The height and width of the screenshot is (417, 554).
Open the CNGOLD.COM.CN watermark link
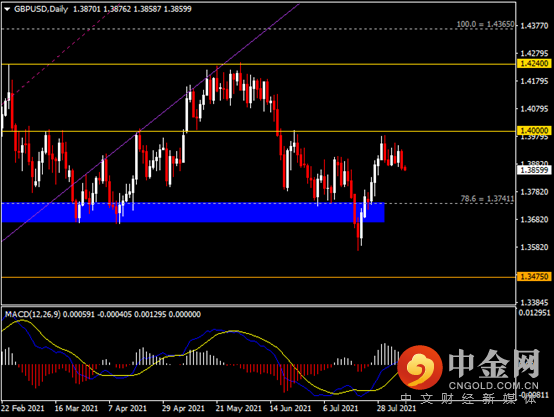point(494,386)
